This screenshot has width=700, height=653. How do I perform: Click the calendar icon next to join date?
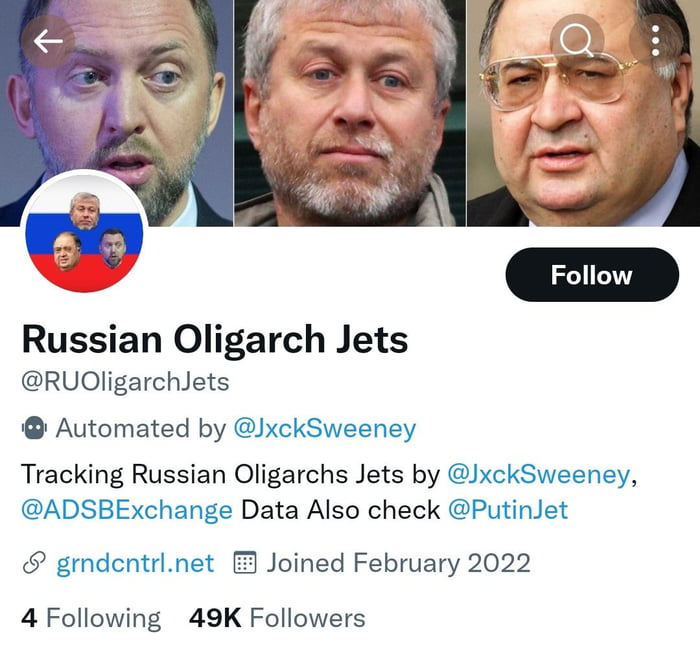(x=244, y=563)
